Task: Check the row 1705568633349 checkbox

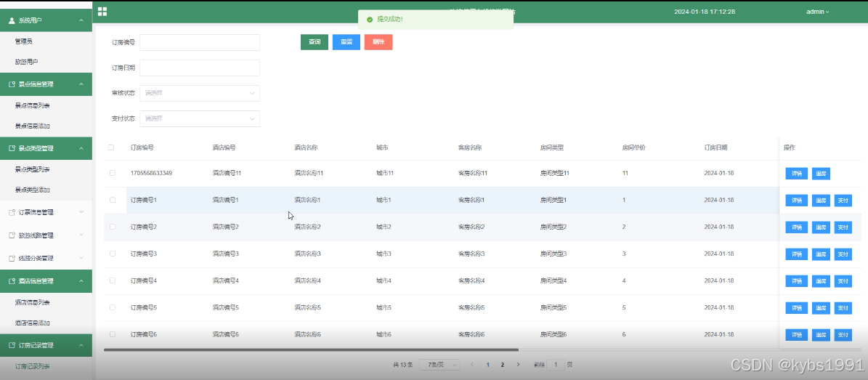Action: click(113, 173)
